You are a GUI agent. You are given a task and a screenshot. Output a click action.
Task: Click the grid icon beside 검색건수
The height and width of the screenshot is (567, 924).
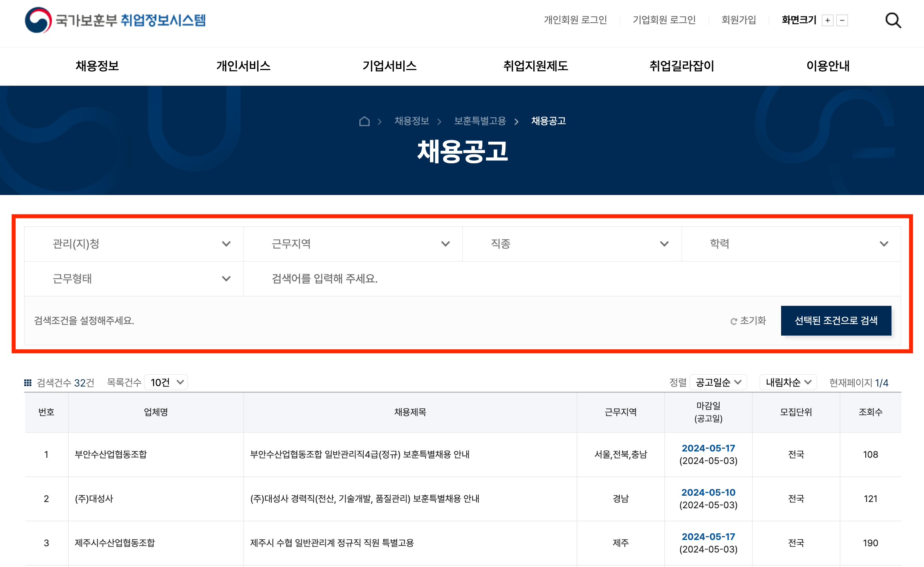[x=28, y=383]
